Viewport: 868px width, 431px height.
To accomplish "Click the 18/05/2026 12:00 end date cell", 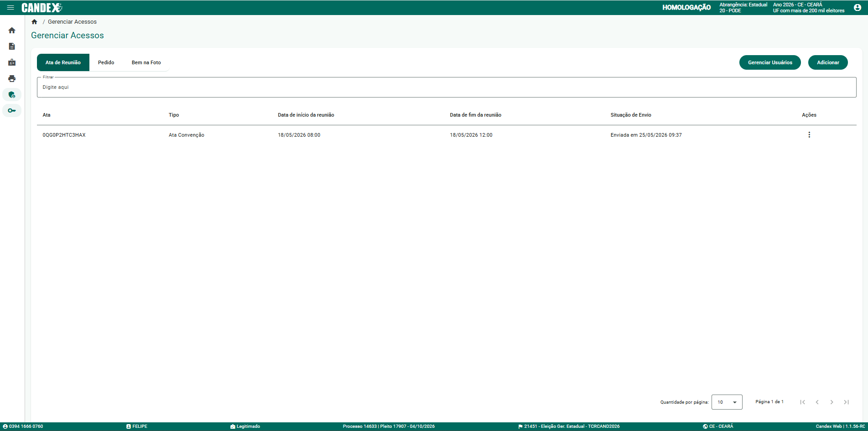I will tap(471, 135).
